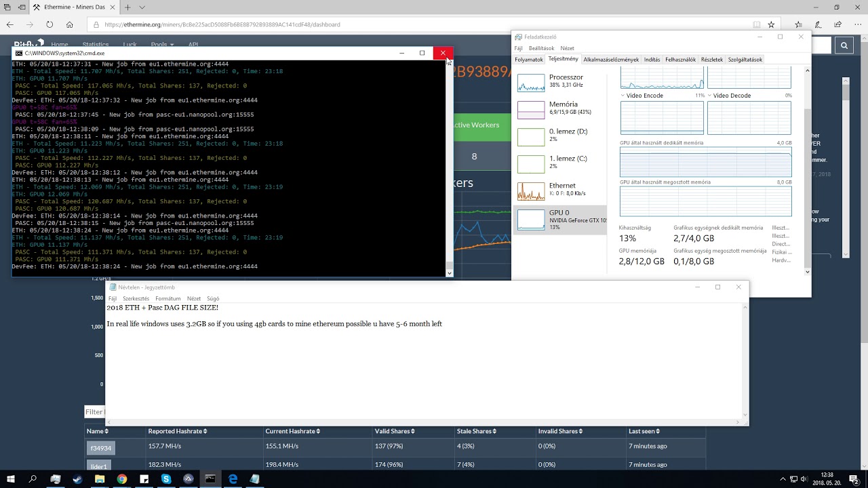
Task: Add page to favorites with star icon
Action: coord(771,24)
